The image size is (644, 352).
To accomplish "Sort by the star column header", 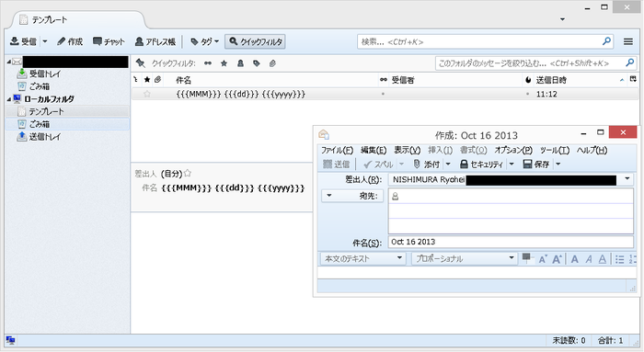I will 147,80.
